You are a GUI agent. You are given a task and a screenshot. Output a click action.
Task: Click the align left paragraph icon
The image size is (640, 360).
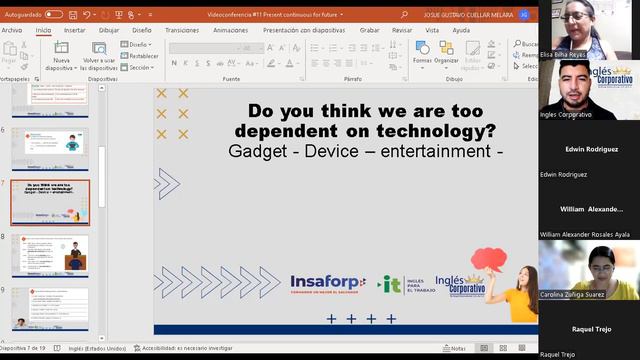coord(315,63)
